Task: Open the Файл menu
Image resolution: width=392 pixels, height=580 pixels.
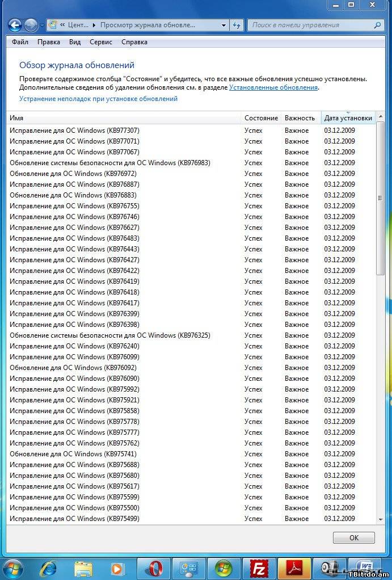Action: [x=20, y=42]
